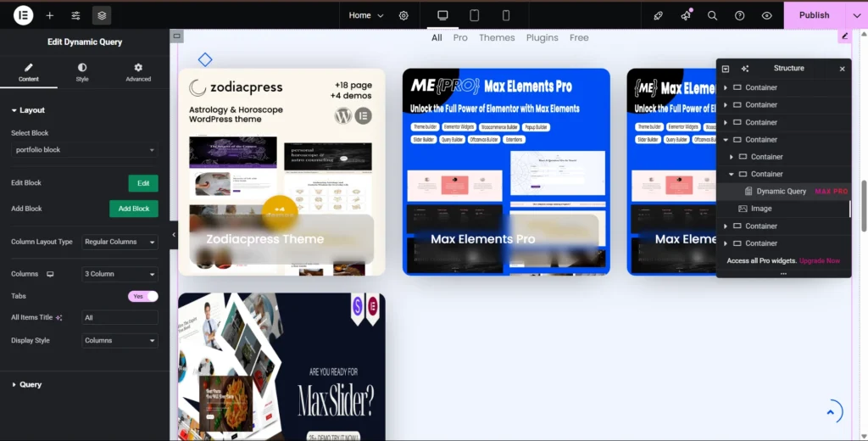The image size is (868, 441).
Task: Toggle the Structure layers icon in top bar
Action: tap(102, 15)
